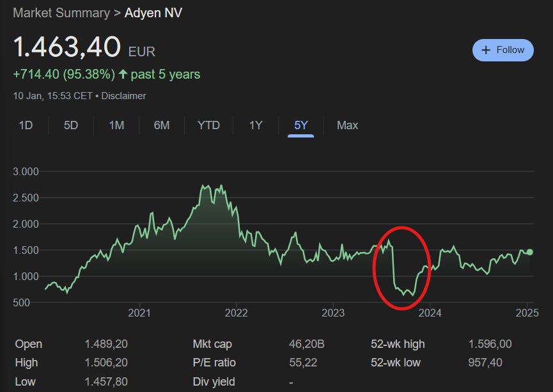Click the 52-wk low value 957,40
The height and width of the screenshot is (392, 553).
(x=485, y=363)
